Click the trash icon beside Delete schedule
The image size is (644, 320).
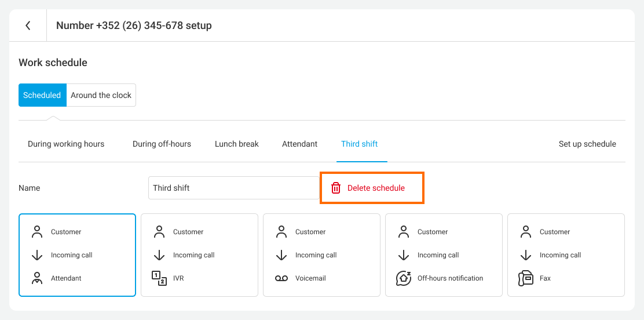point(336,188)
